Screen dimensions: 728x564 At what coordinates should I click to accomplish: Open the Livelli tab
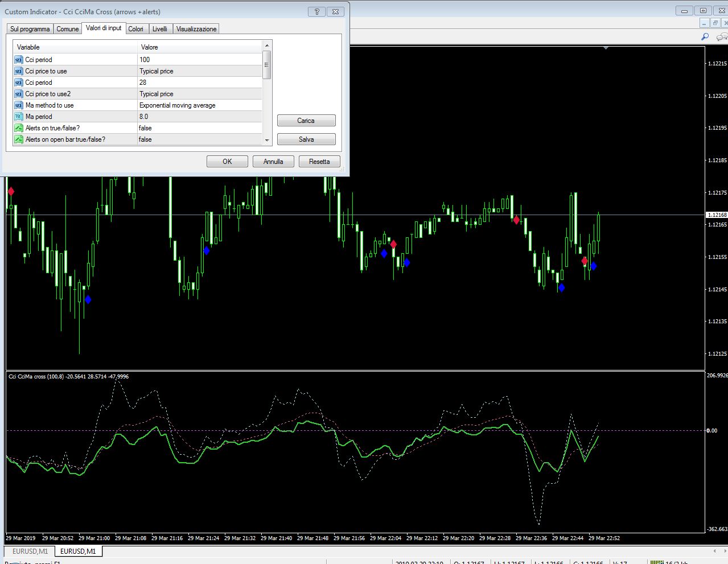point(160,29)
